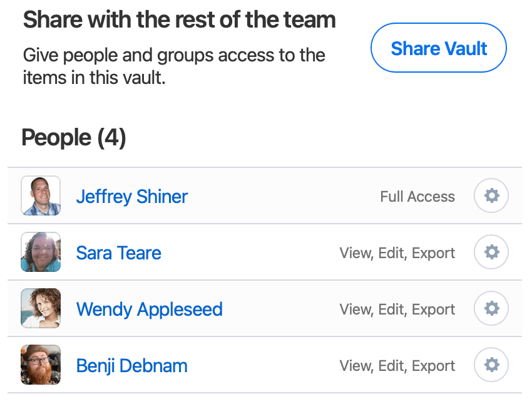This screenshot has width=532, height=401.
Task: Click Benji Debnam's avatar photo
Action: point(40,365)
